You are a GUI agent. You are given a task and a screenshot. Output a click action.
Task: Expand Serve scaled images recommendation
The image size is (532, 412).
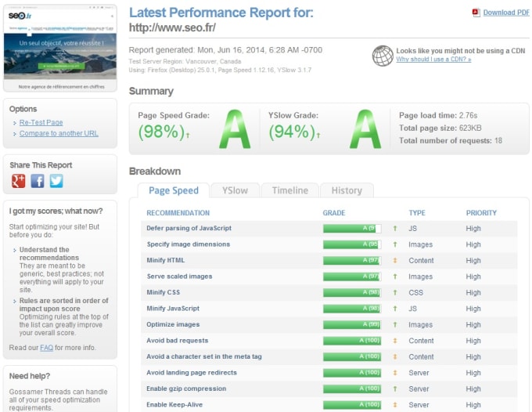tap(179, 276)
